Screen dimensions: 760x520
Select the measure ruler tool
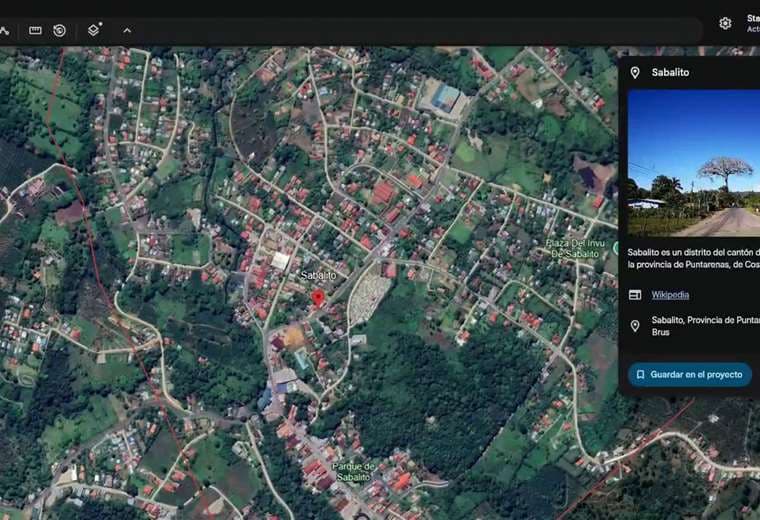click(x=35, y=30)
